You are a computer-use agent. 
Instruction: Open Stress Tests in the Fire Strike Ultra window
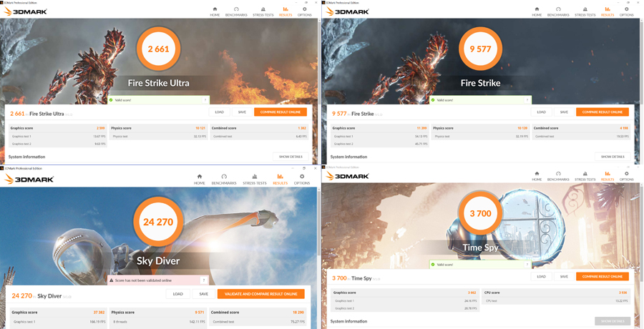pyautogui.click(x=263, y=11)
